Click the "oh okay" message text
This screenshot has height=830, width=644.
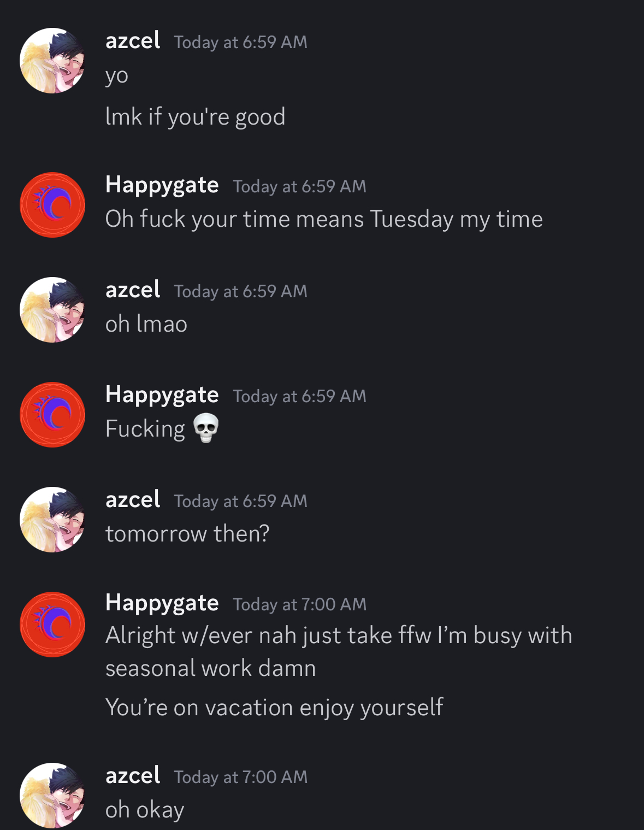coord(145,810)
